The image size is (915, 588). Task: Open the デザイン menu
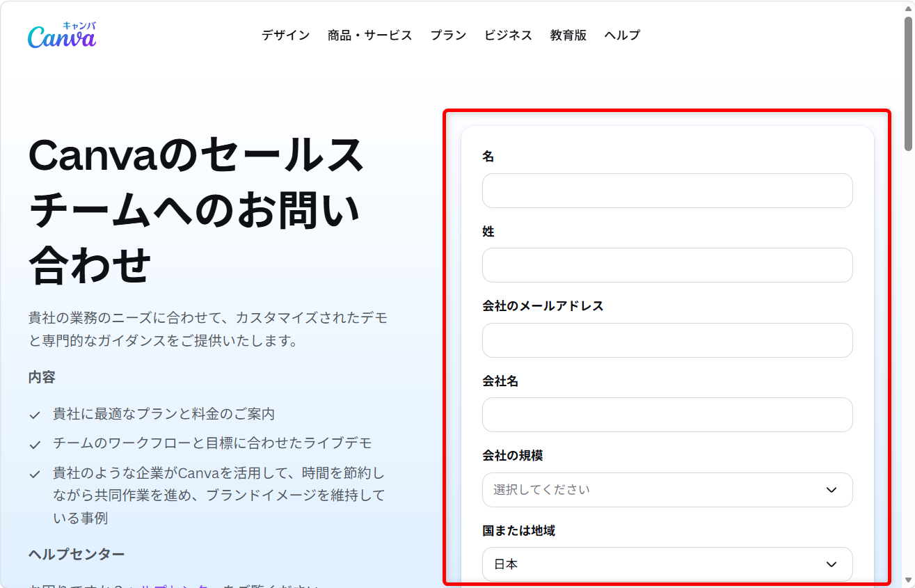click(286, 35)
